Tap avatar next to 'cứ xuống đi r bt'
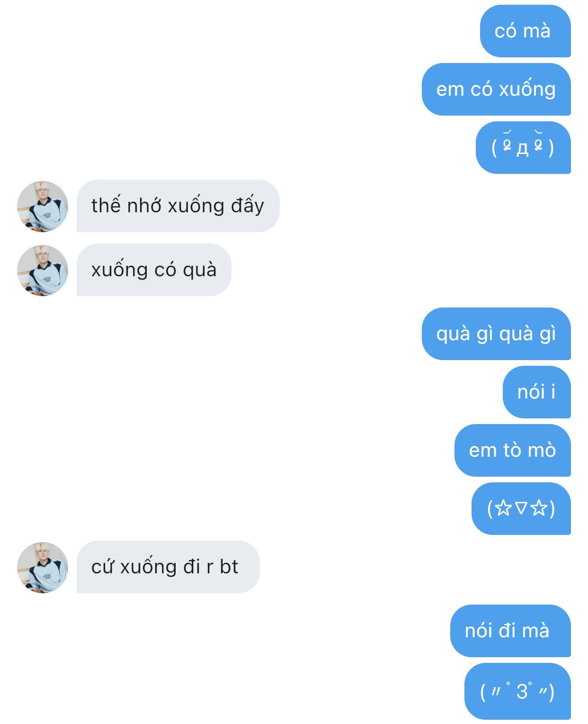Image resolution: width=588 pixels, height=724 pixels. (43, 568)
